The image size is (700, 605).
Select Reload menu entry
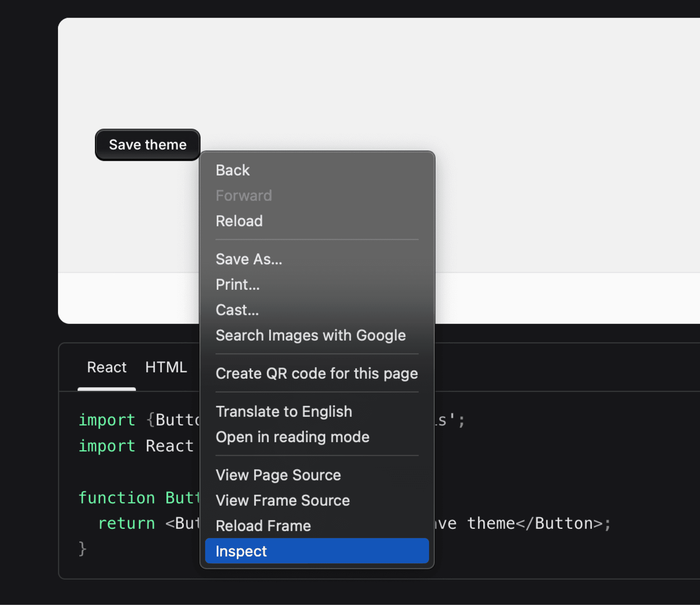pos(239,221)
